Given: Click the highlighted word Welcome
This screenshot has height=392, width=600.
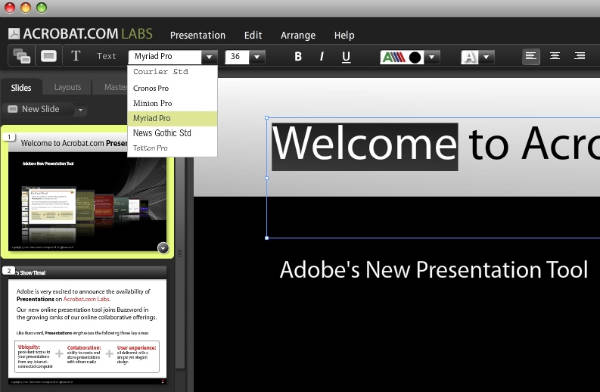Looking at the screenshot, I should (365, 146).
